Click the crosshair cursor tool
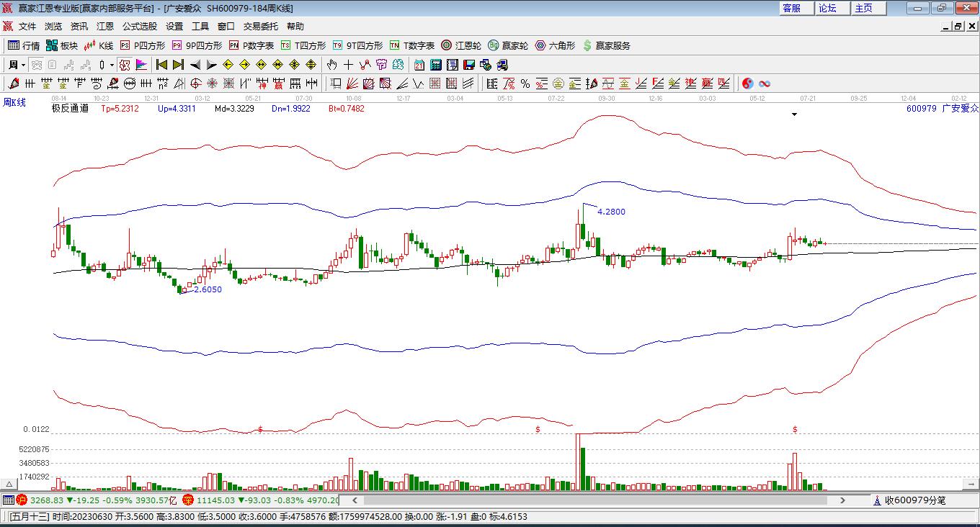980x527 pixels. click(349, 65)
